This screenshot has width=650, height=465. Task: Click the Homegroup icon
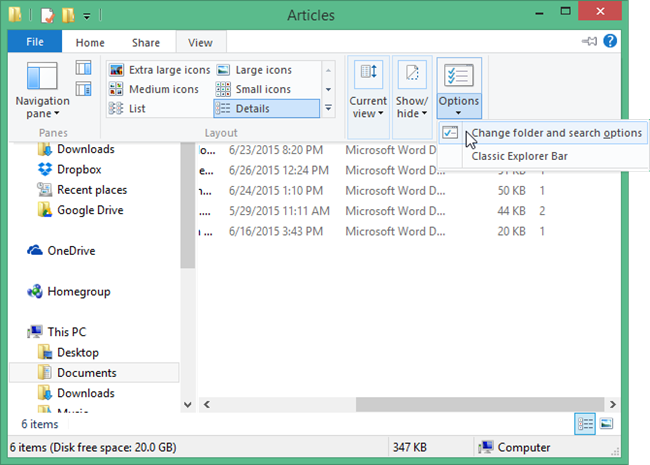[35, 291]
